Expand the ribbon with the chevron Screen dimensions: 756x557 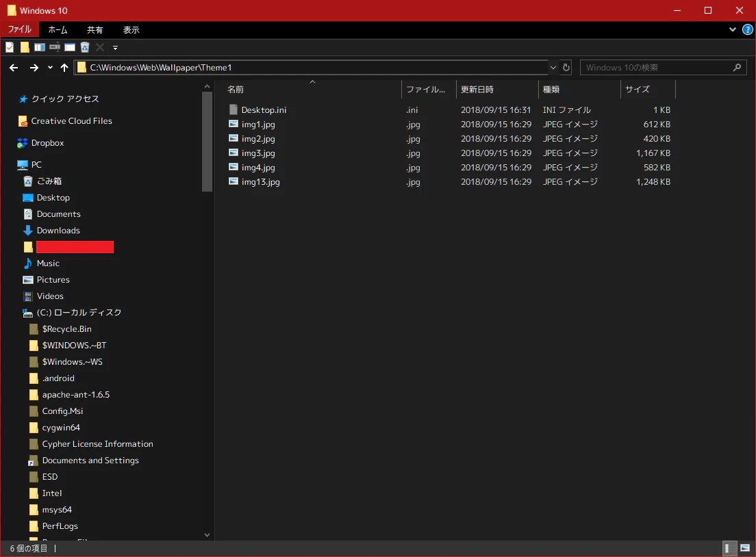[x=733, y=30]
